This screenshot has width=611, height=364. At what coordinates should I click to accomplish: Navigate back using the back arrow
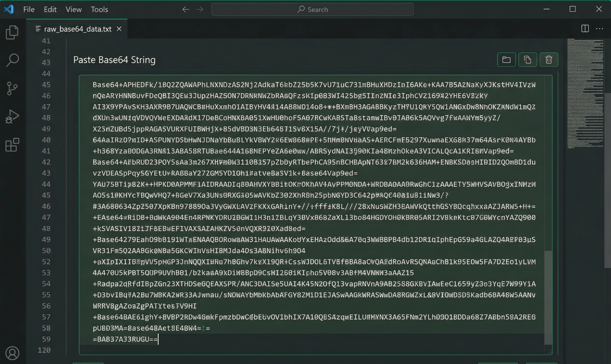(186, 9)
